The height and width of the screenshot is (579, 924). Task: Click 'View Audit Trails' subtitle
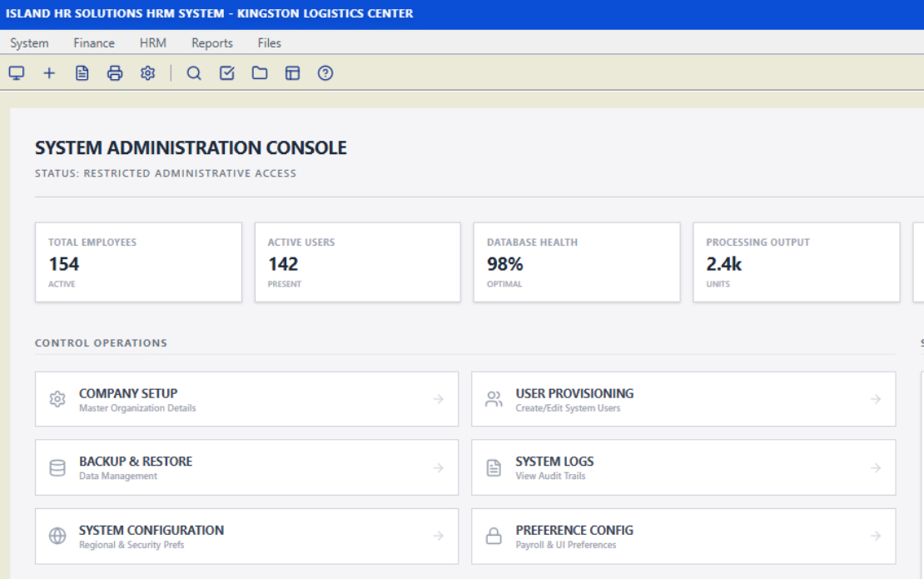coord(550,476)
